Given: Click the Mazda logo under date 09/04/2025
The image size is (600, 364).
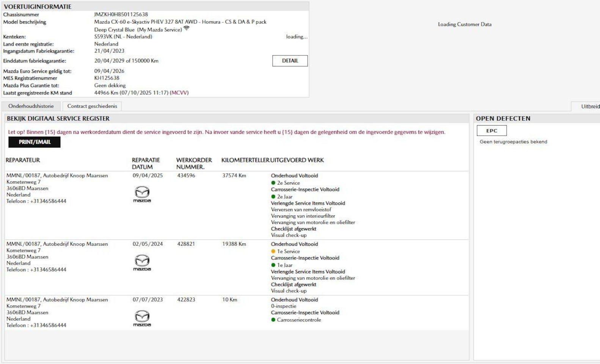Looking at the screenshot, I should pos(142,194).
